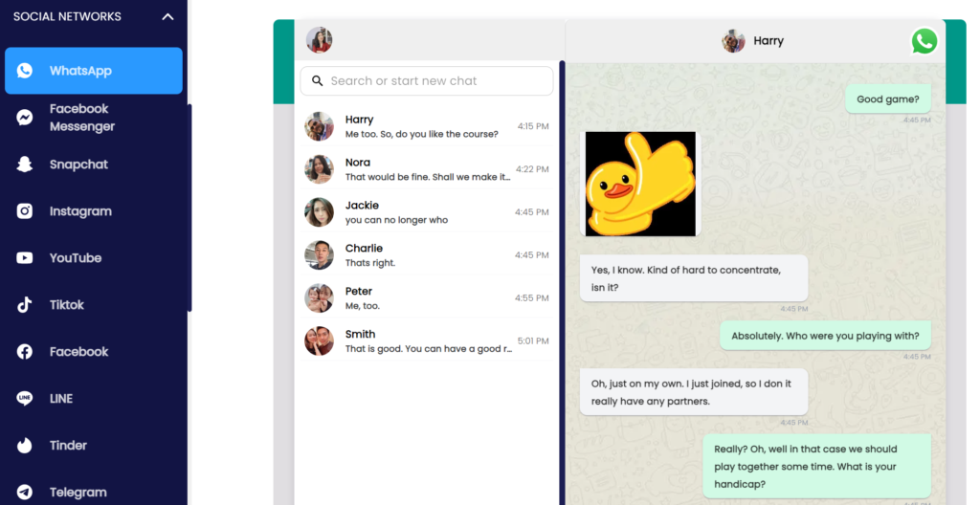Open the chat named Peter
The image size is (980, 505).
click(x=427, y=298)
